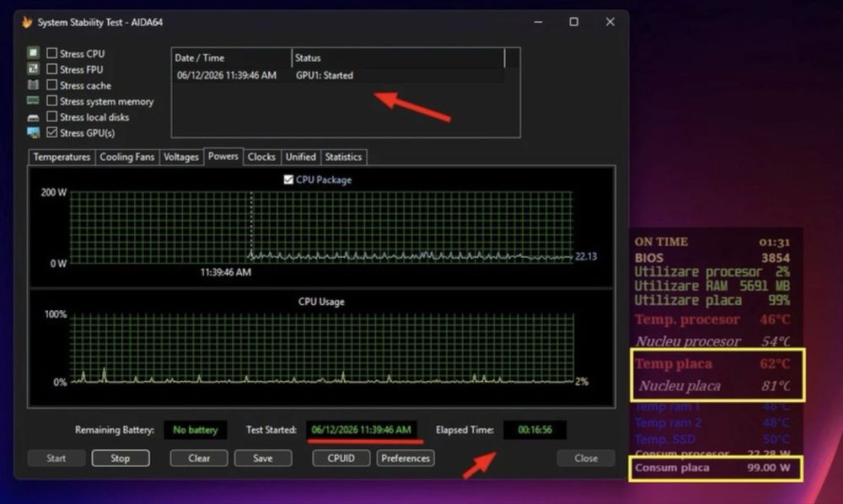The image size is (843, 504).
Task: Click the memory module icon beside Stress system memory
Action: pos(34,100)
